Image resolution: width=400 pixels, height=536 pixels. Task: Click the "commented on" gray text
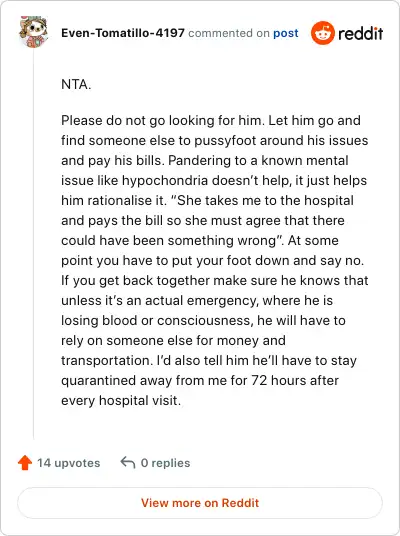pos(229,33)
